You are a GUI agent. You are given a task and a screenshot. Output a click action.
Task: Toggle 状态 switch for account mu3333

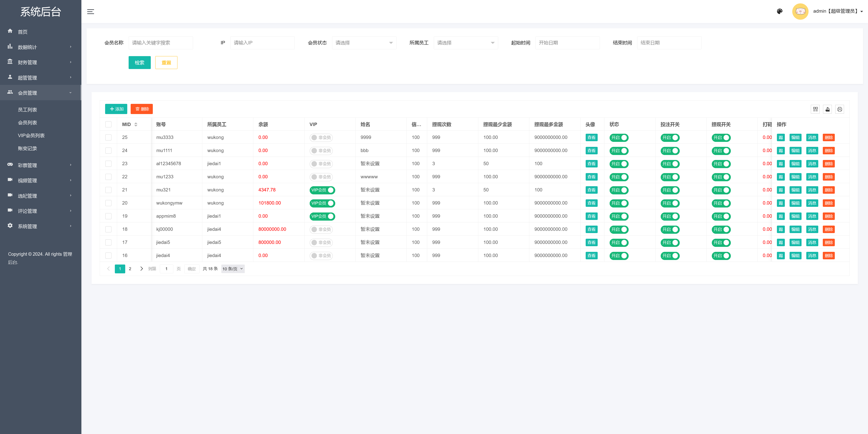619,138
